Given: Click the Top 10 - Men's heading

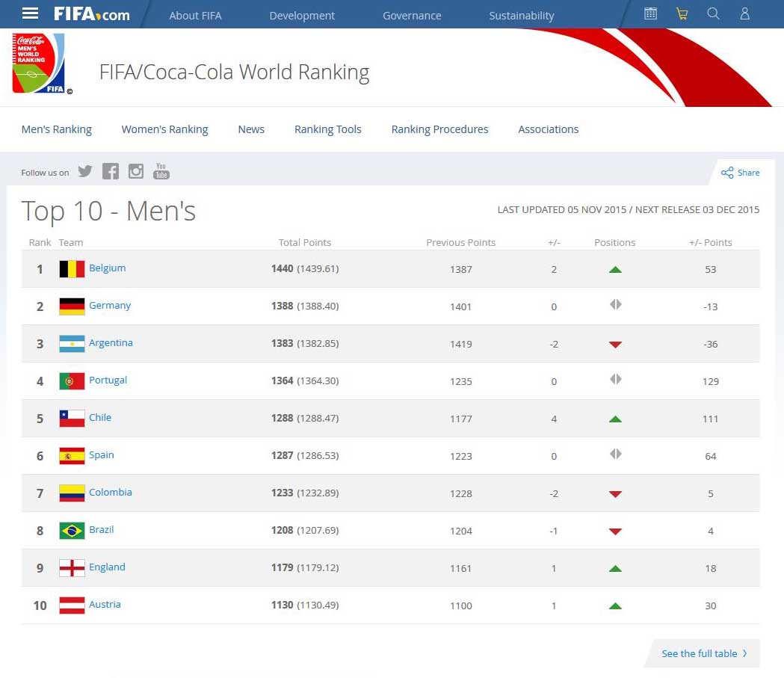Looking at the screenshot, I should [x=108, y=211].
